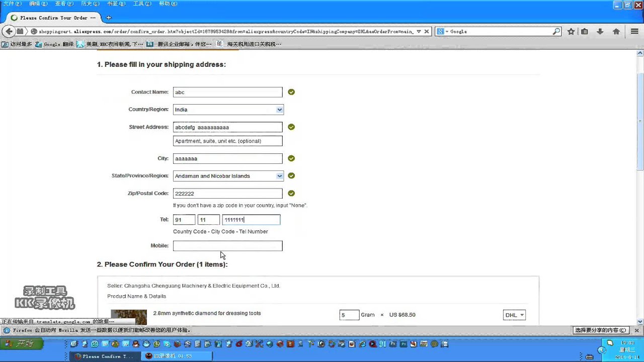Viewport: 644px width, 362px height.
Task: Click the 选择要分享的内容 button
Action: [601, 330]
